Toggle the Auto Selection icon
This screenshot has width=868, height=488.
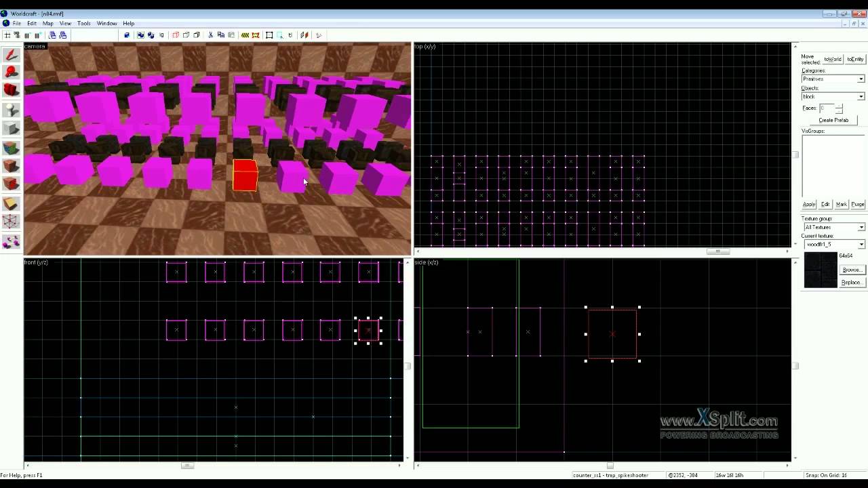click(x=280, y=35)
